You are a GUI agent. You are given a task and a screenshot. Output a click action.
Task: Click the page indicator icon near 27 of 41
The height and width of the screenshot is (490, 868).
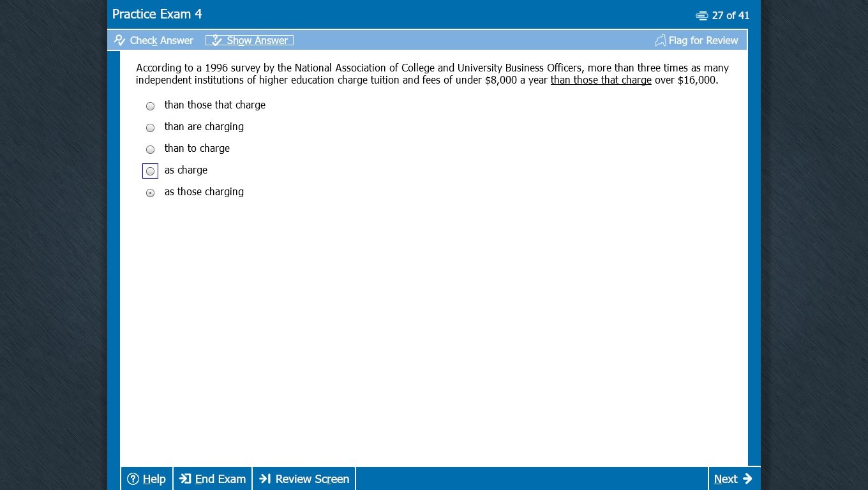click(x=703, y=15)
